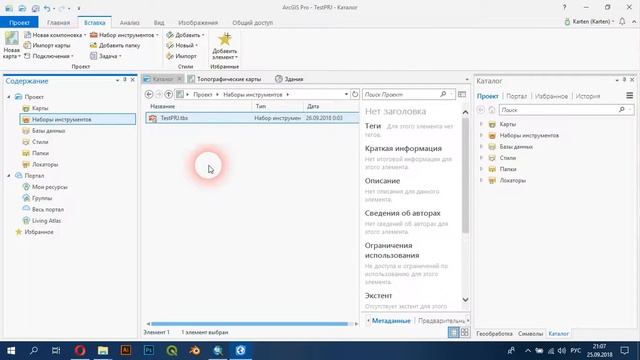Select Избранное in Contents pane

pyautogui.click(x=38, y=232)
